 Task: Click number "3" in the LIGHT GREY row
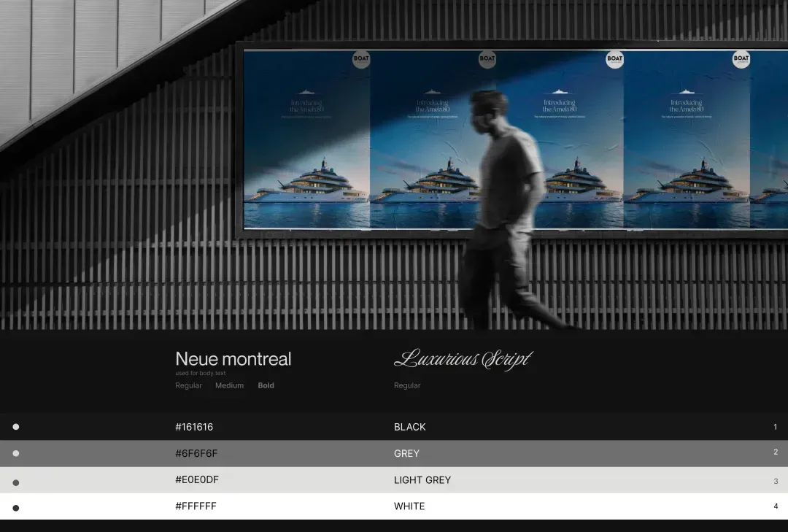click(x=776, y=481)
